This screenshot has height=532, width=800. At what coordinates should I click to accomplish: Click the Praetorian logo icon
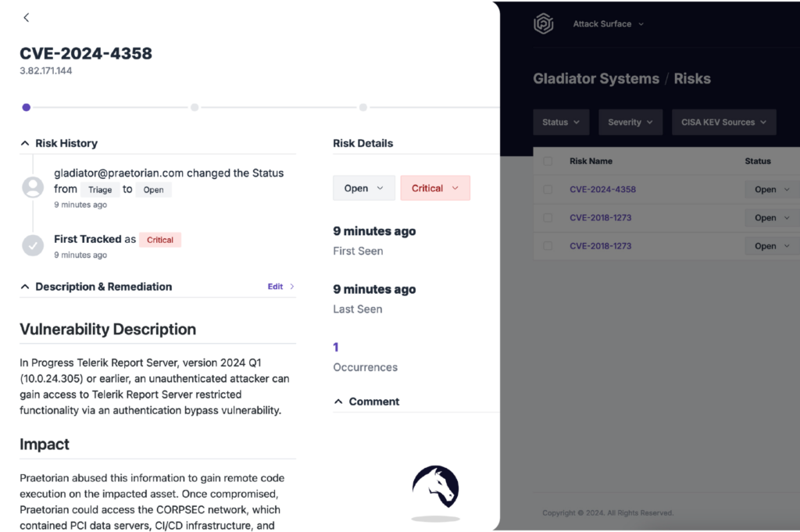pyautogui.click(x=544, y=23)
